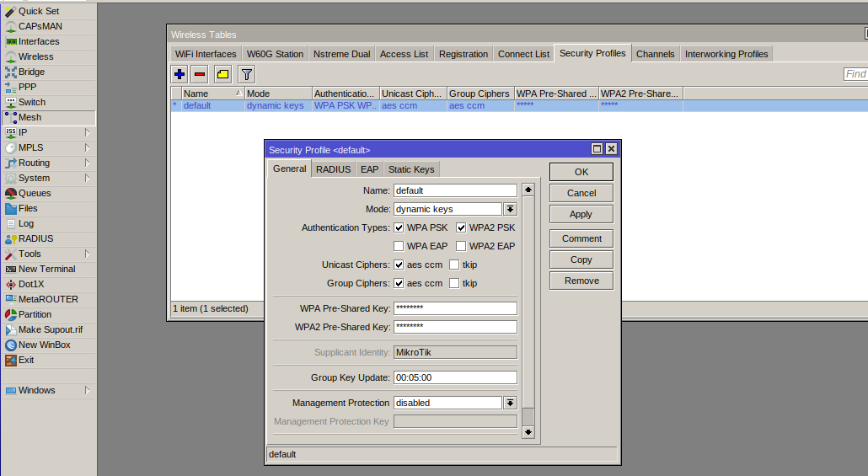
Task: Open New Terminal from the sidebar
Action: point(46,269)
